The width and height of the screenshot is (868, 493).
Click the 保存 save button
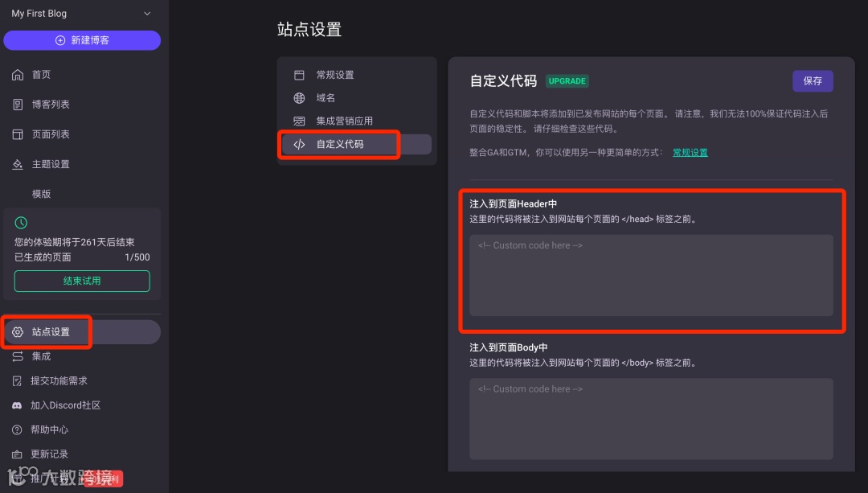813,81
